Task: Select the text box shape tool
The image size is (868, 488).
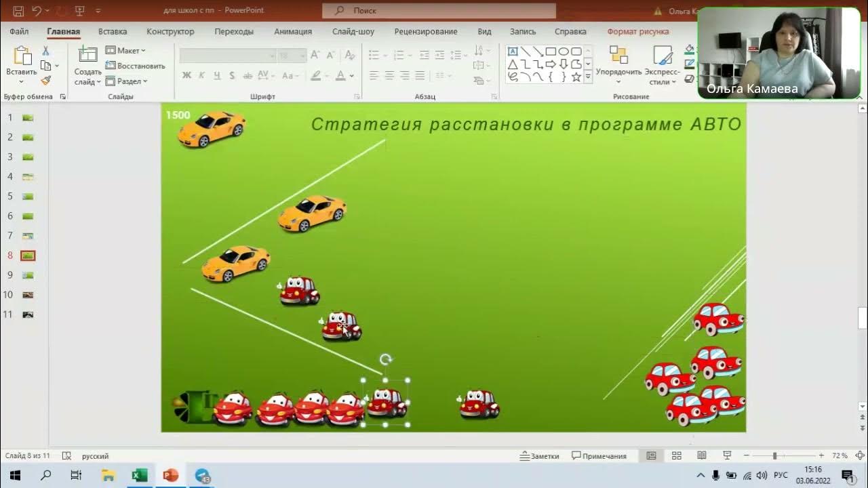Action: pyautogui.click(x=513, y=52)
